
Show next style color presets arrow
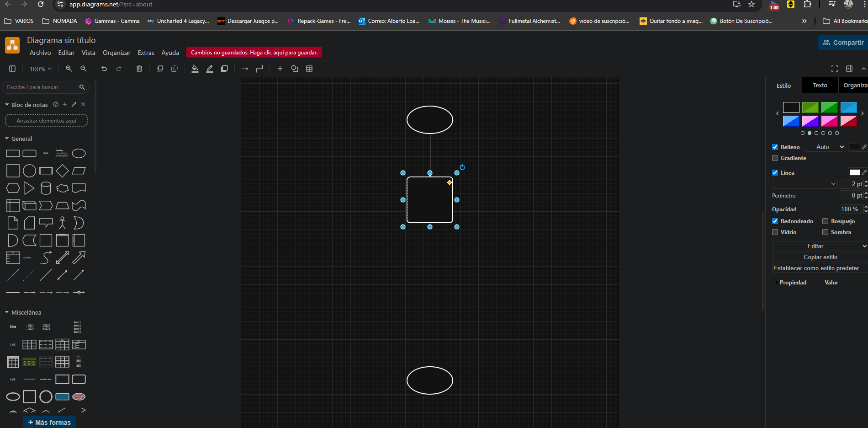coord(862,113)
